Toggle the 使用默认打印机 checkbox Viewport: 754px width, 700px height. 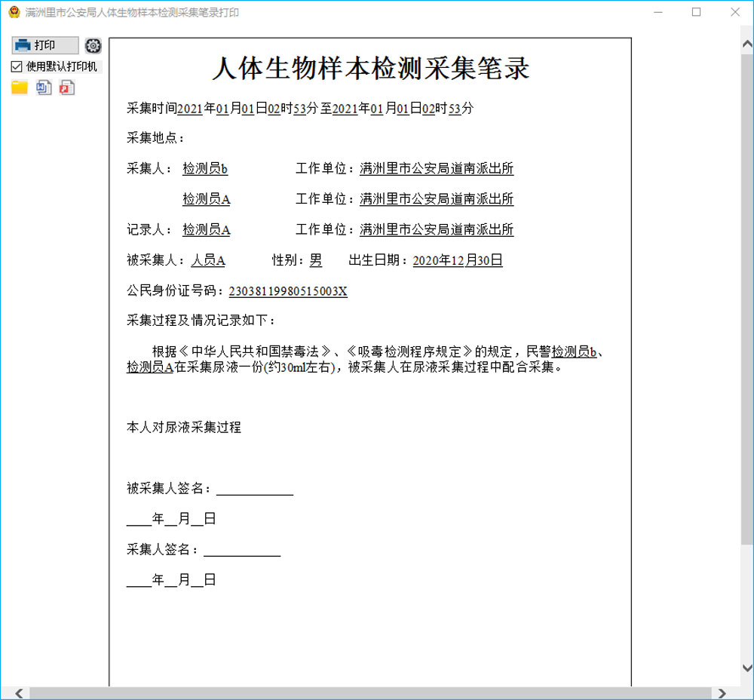17,66
